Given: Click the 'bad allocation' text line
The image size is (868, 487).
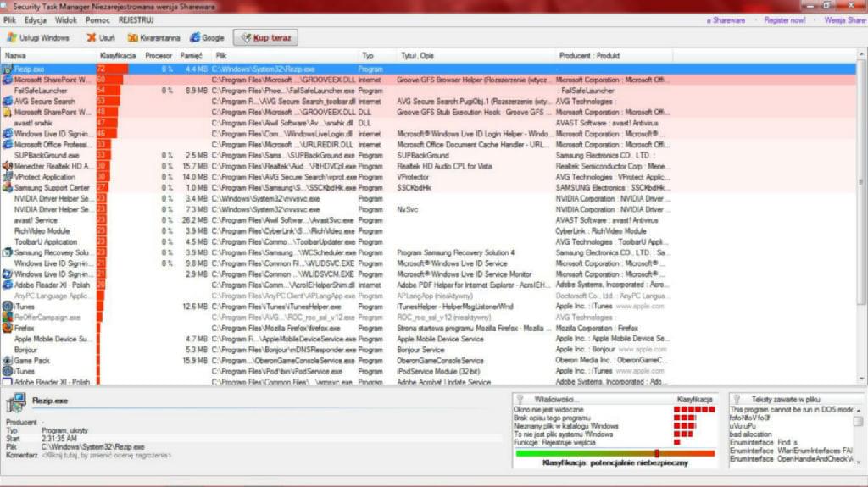Looking at the screenshot, I should [750, 434].
